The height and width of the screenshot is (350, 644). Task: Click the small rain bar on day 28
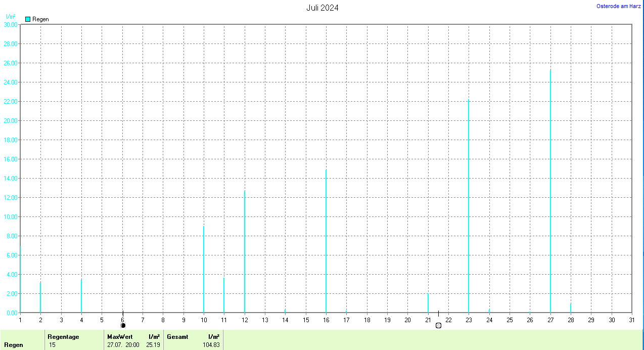571,308
